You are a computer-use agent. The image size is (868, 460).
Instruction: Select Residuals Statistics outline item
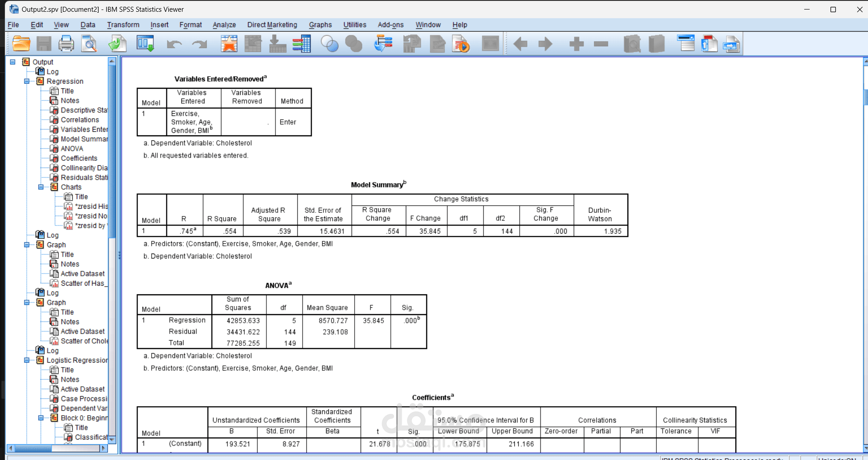[x=84, y=177]
